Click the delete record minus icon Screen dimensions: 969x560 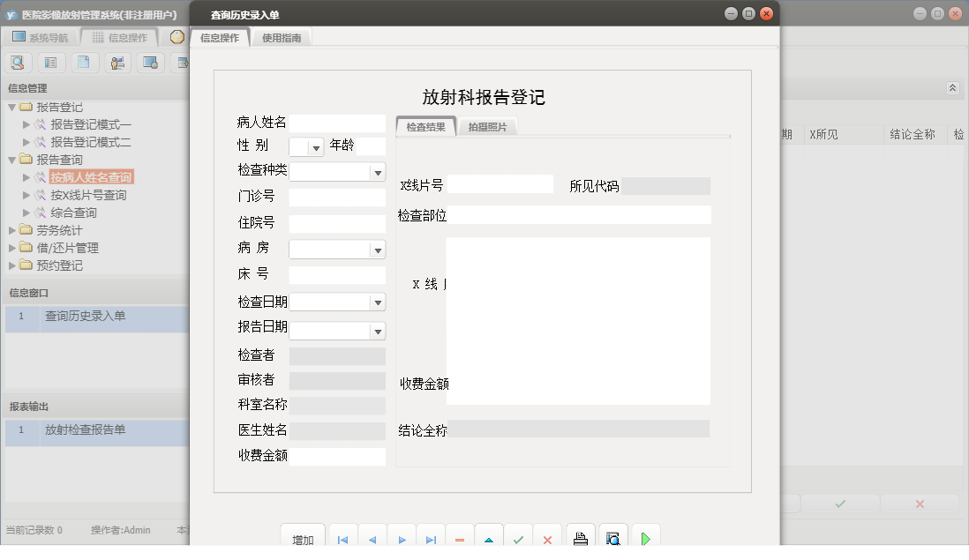(x=460, y=537)
